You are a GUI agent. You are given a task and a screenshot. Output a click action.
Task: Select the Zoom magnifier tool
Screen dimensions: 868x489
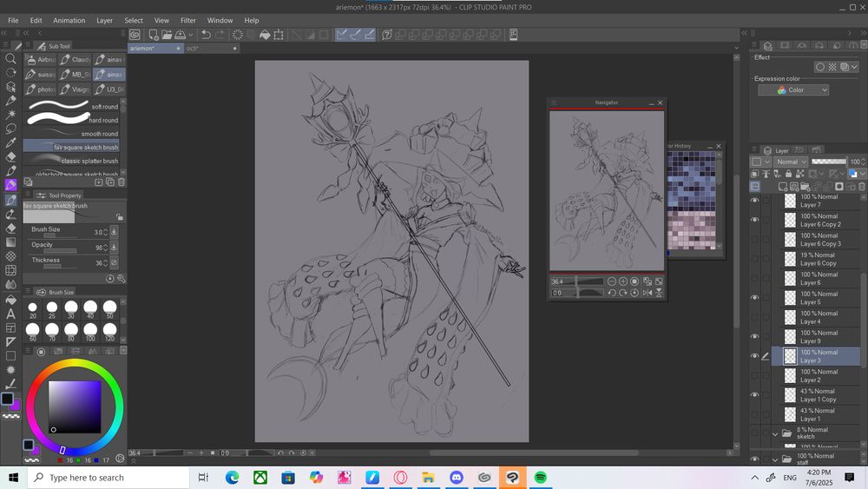10,59
